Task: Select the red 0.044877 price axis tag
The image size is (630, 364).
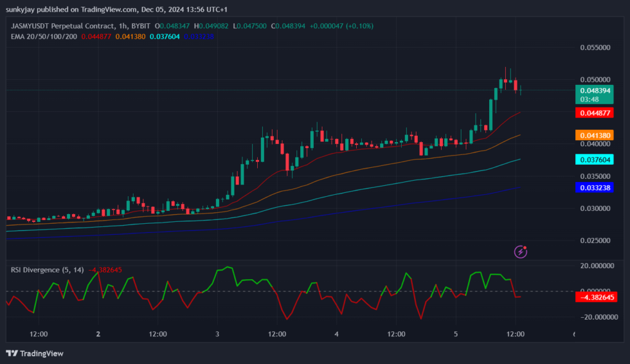Action: pos(595,113)
